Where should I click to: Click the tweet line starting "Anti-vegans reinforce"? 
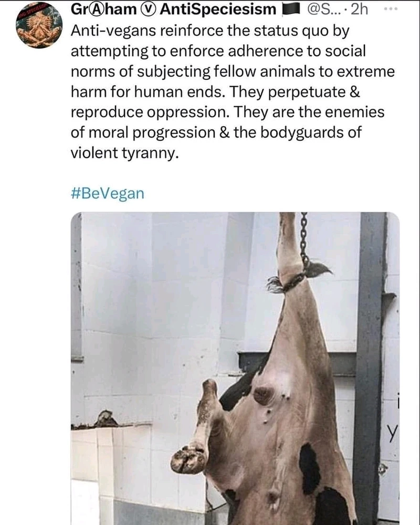(210, 31)
